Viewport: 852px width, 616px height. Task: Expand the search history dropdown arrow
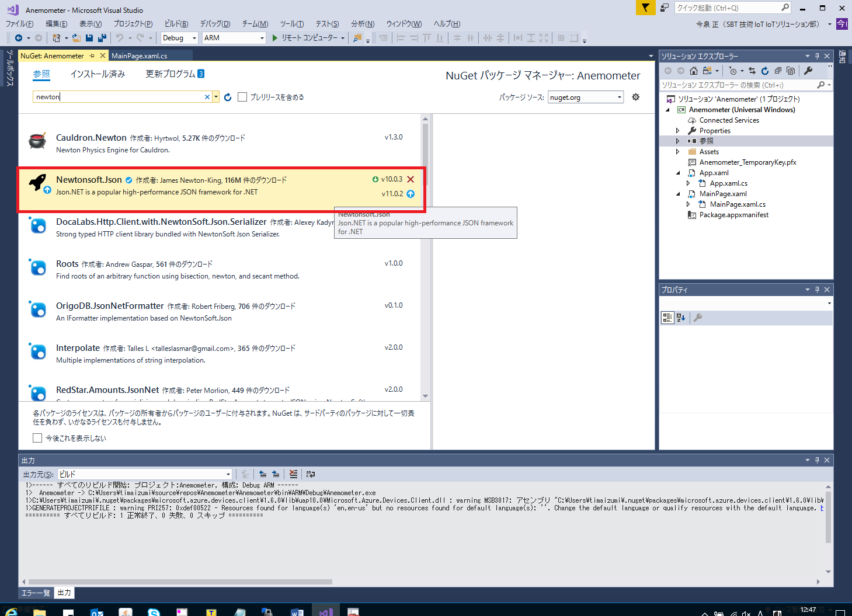click(x=216, y=97)
